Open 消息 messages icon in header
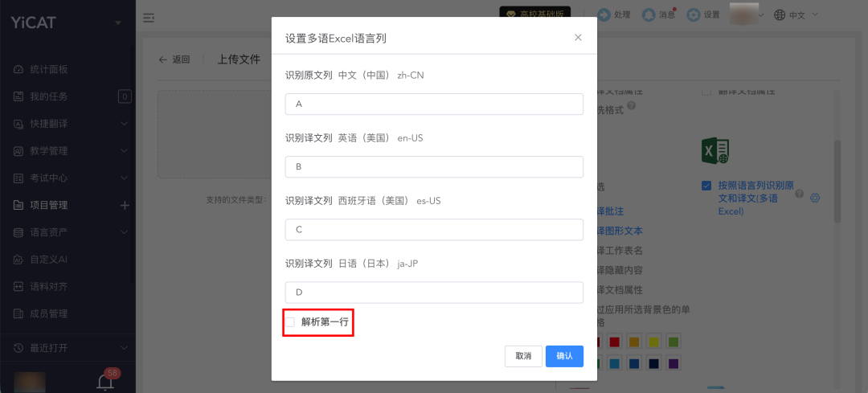 point(649,15)
